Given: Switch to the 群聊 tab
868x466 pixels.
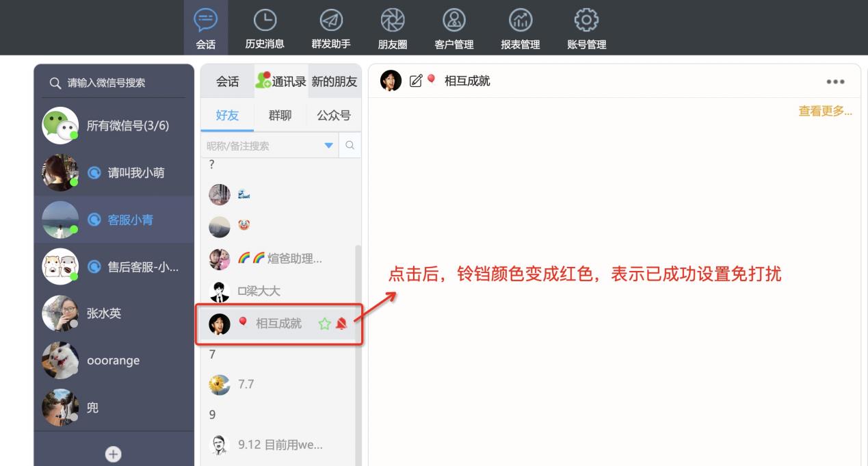Looking at the screenshot, I should click(280, 115).
